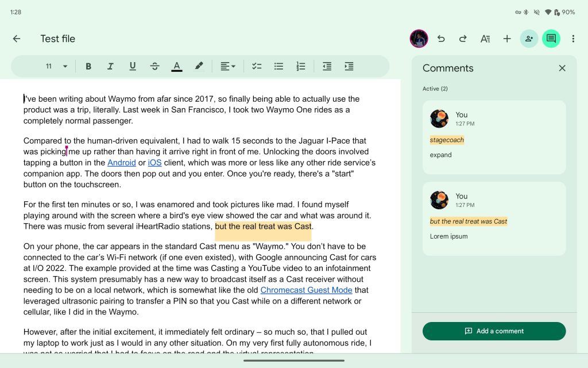Open the insert plus menu
Screen dimensions: 588x368
point(507,39)
